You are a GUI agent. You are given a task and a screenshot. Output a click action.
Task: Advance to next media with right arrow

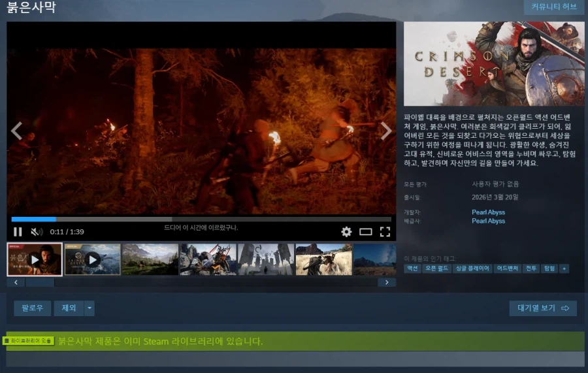(x=386, y=131)
